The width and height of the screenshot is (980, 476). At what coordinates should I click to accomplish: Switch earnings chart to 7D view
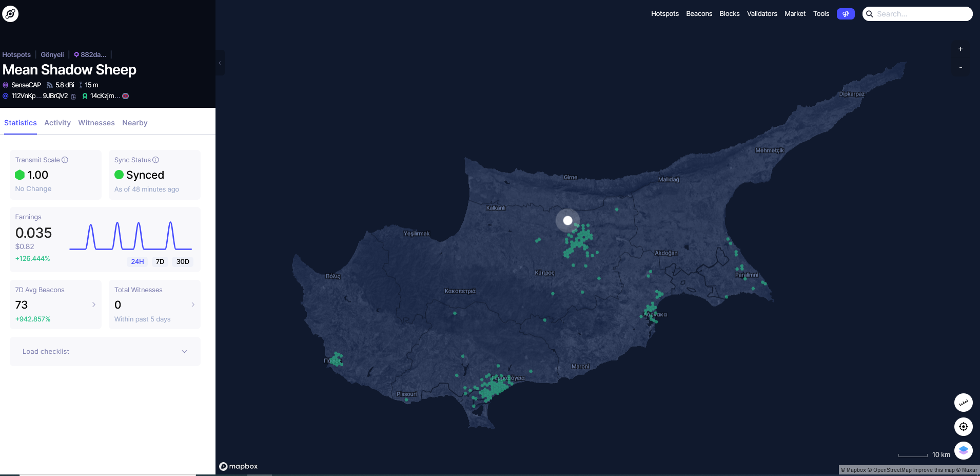160,262
